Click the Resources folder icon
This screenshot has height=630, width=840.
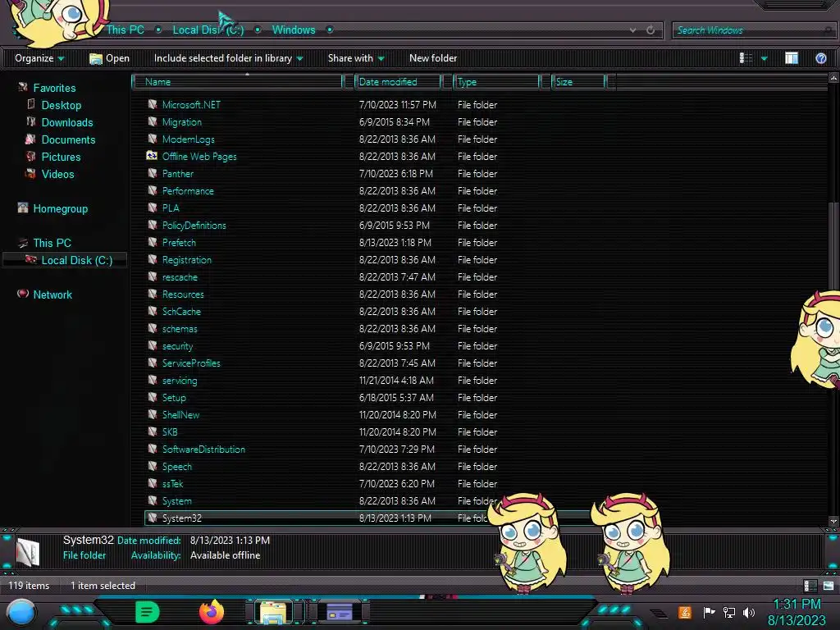tap(152, 294)
